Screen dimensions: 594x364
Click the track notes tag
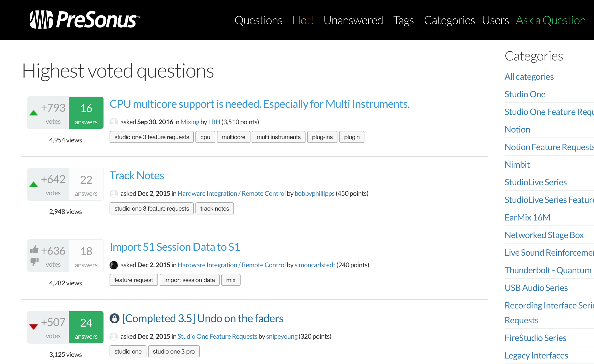tap(215, 208)
